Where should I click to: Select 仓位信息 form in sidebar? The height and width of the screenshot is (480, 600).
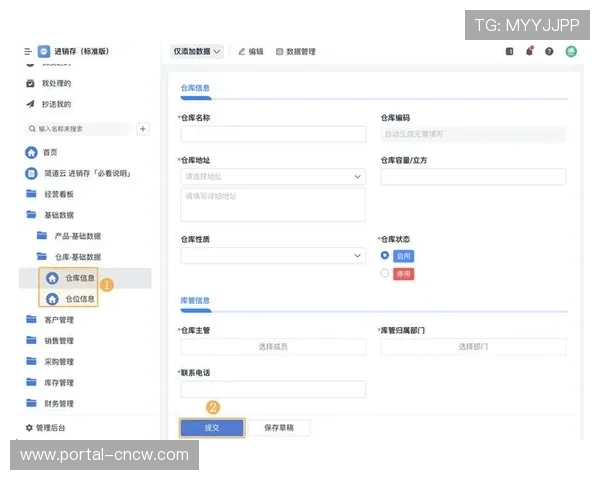pos(70,299)
